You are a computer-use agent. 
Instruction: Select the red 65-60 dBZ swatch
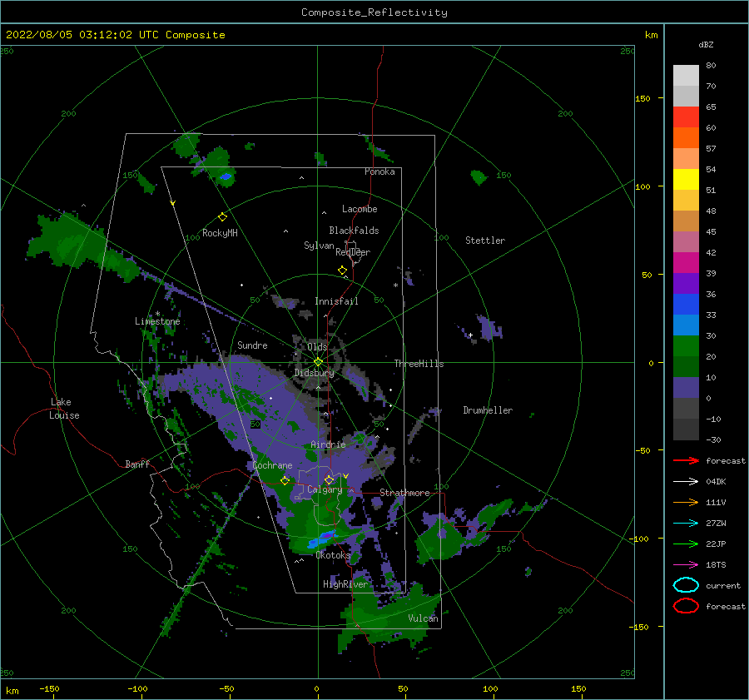[686, 117]
